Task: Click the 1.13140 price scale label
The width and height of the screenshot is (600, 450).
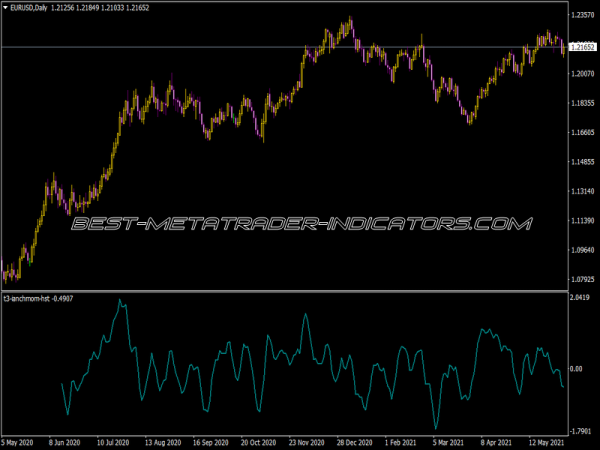Action: tap(583, 191)
